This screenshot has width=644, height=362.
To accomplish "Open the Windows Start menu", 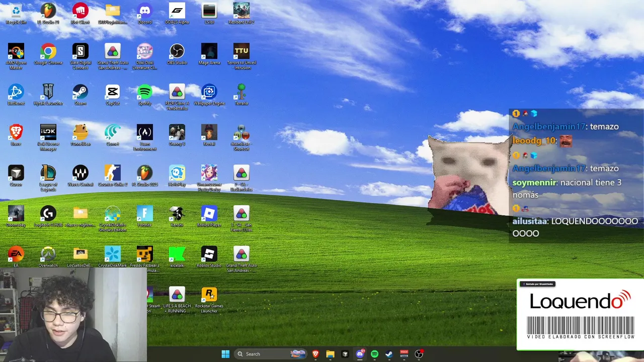I will point(225,354).
